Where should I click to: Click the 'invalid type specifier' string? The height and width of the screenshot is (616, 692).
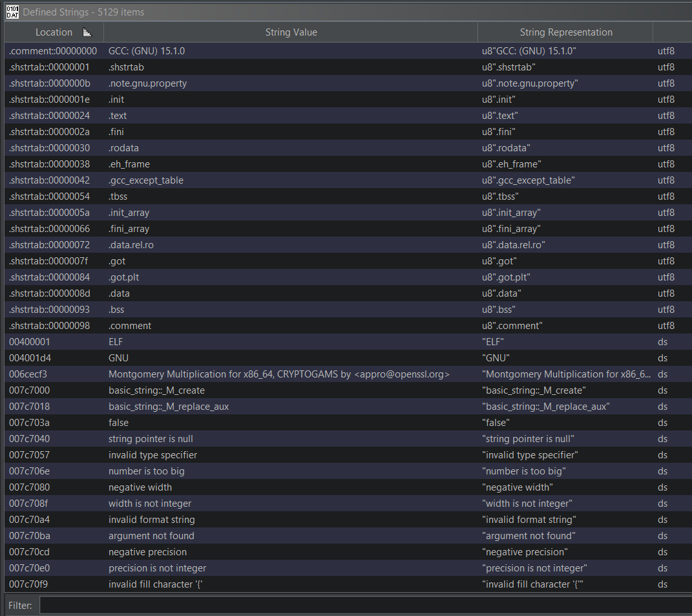point(152,455)
